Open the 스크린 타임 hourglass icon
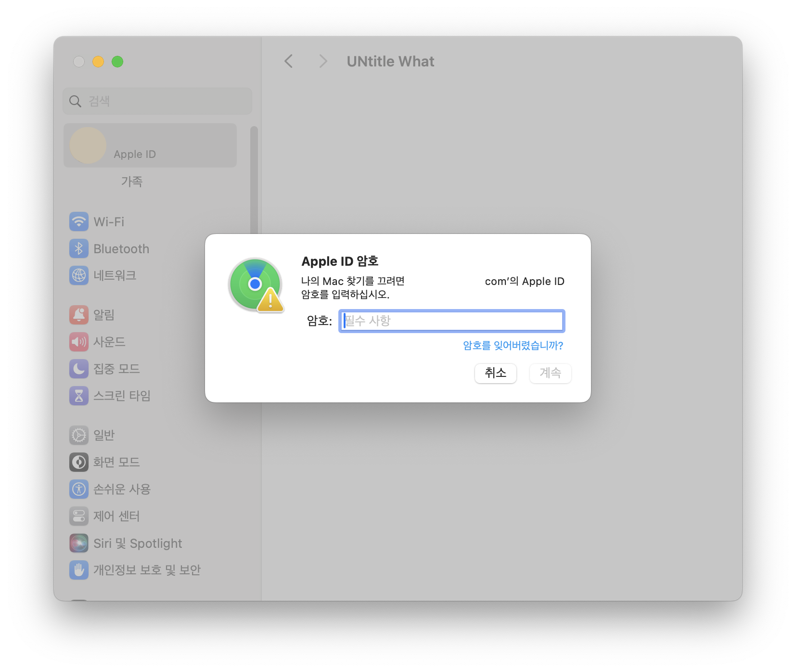Viewport: 796px width, 672px height. click(79, 396)
